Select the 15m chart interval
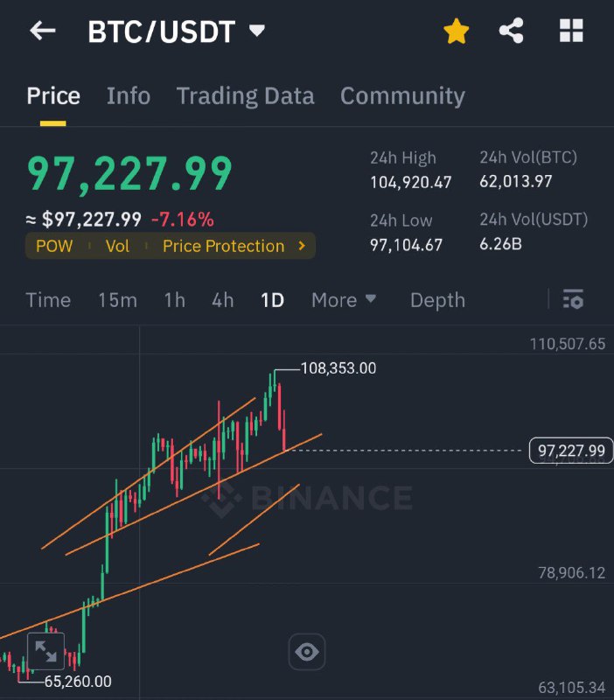 click(x=118, y=300)
